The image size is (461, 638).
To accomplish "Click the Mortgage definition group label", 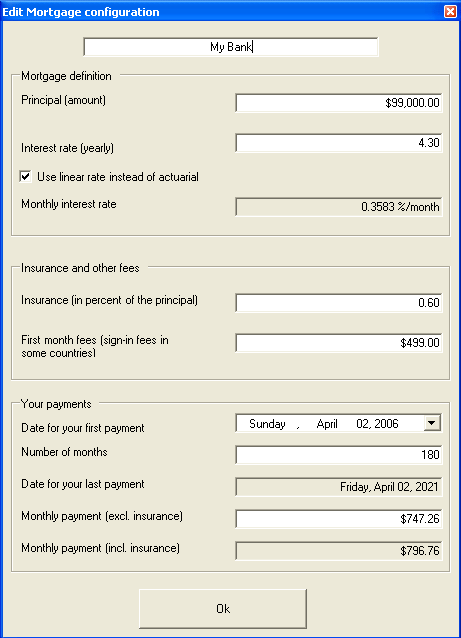I will (x=66, y=76).
